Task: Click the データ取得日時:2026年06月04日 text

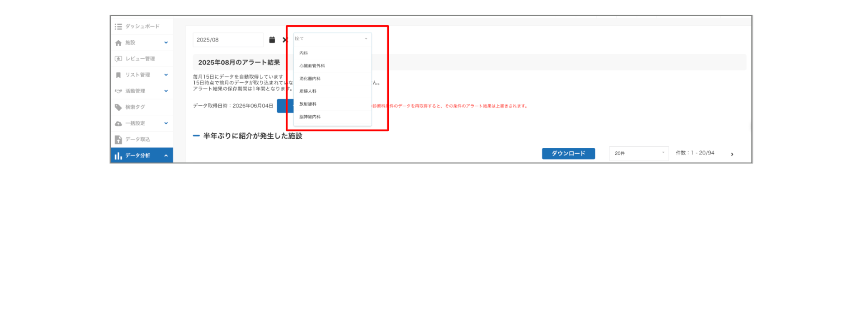Action: (x=233, y=106)
